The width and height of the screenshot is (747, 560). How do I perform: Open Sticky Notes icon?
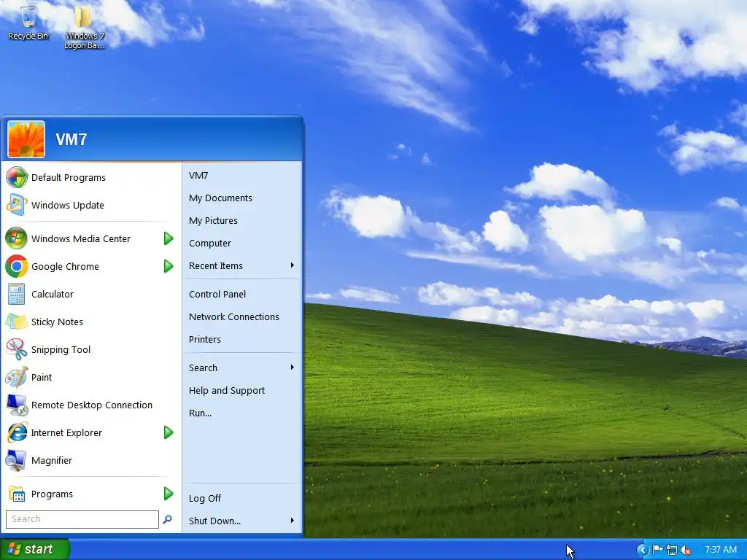tap(17, 322)
